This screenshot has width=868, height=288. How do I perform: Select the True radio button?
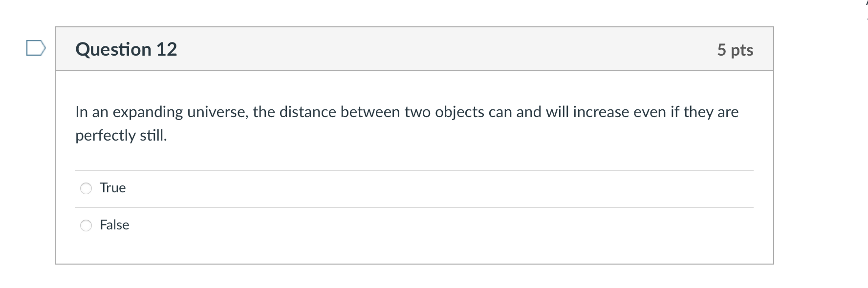point(86,188)
